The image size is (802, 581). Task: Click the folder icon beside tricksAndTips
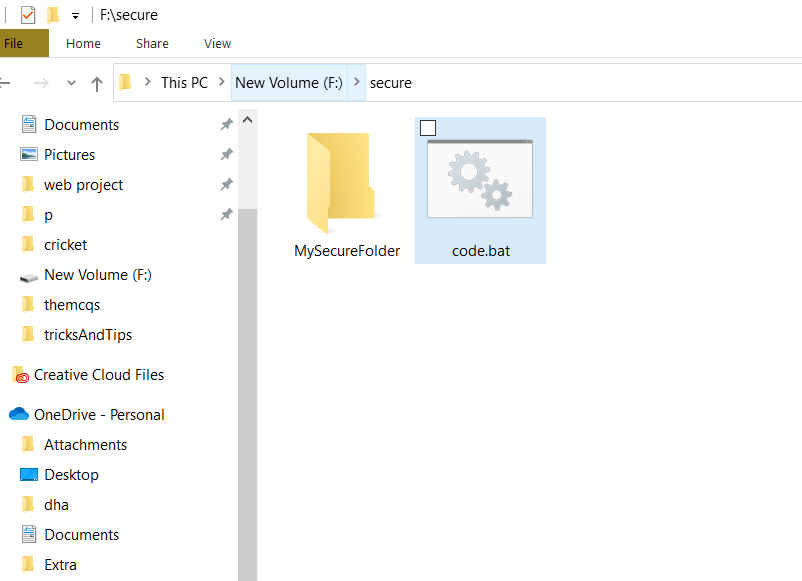28,334
